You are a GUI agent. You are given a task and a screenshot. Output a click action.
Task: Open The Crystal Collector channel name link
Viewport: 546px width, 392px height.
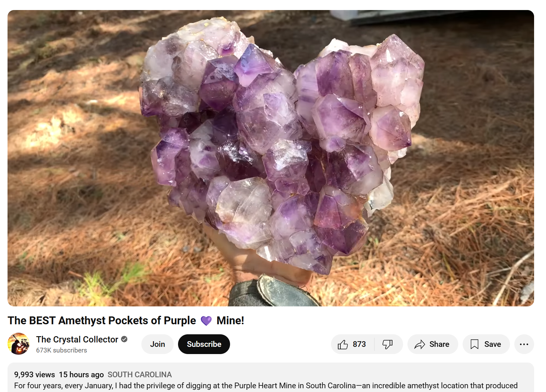coord(77,339)
